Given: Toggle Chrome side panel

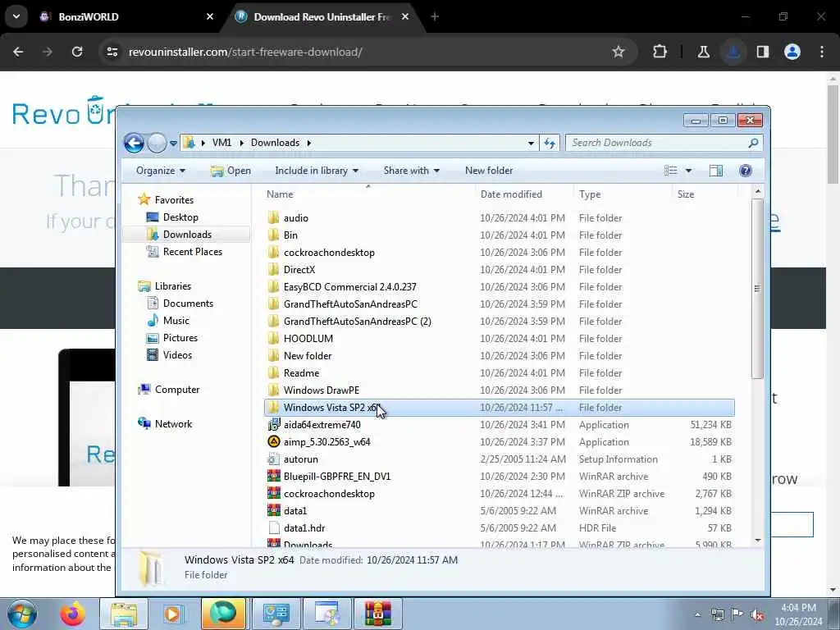Looking at the screenshot, I should 762,52.
